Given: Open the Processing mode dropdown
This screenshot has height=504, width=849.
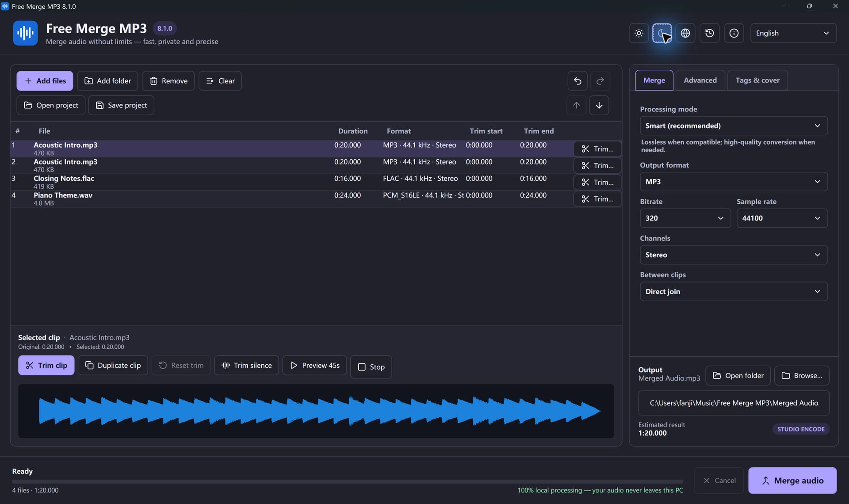Looking at the screenshot, I should point(734,126).
